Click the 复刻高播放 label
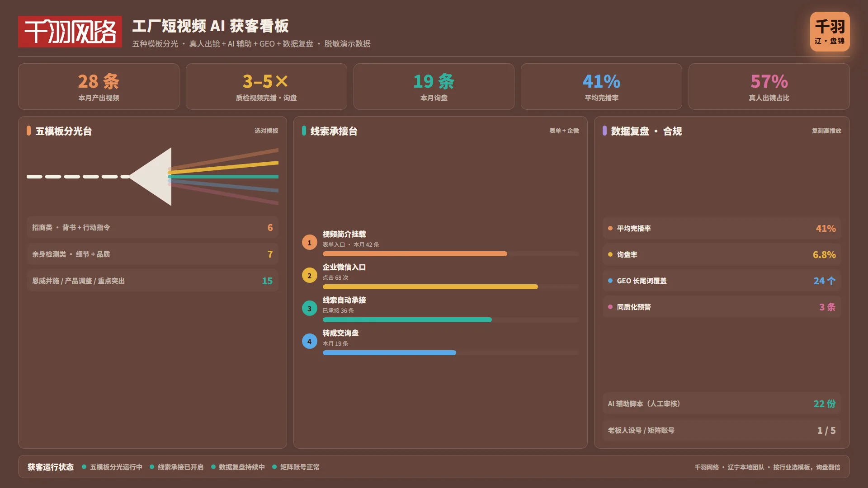Screen dimensions: 868x488 [x=826, y=131]
